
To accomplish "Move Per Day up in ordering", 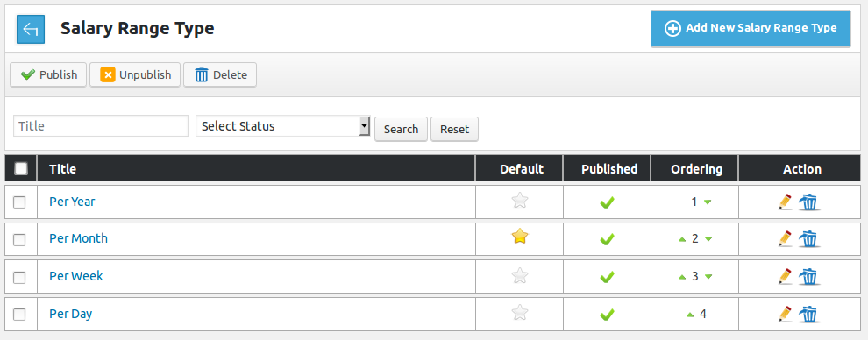I will [x=690, y=315].
